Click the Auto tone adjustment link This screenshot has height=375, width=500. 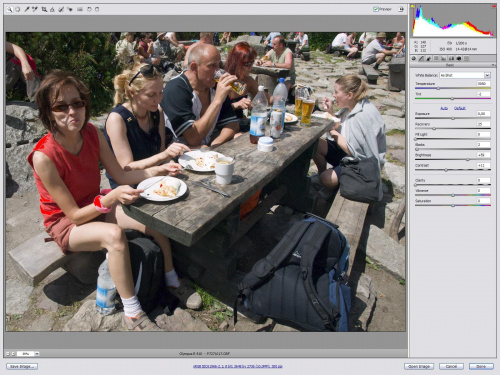[444, 108]
